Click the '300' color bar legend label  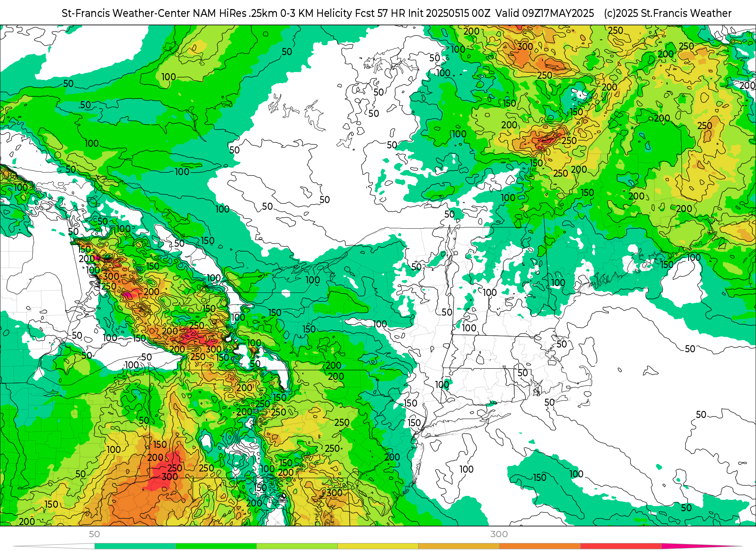pos(499,534)
